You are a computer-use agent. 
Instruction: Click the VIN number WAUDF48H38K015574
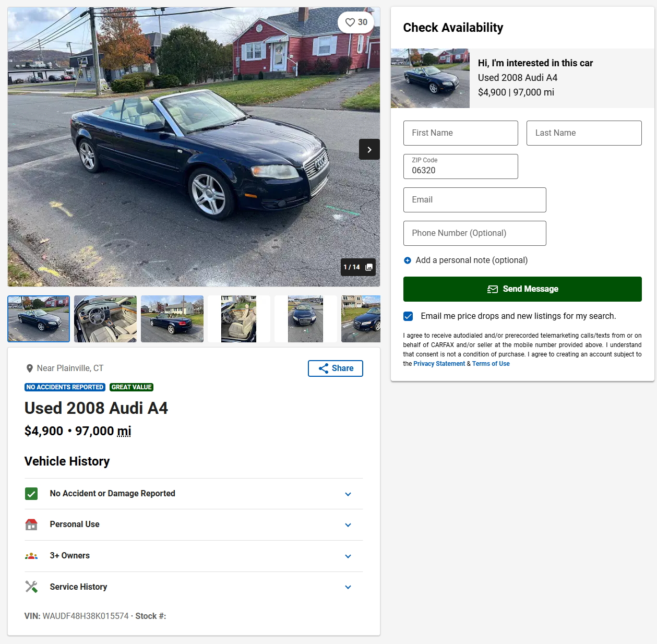(86, 616)
